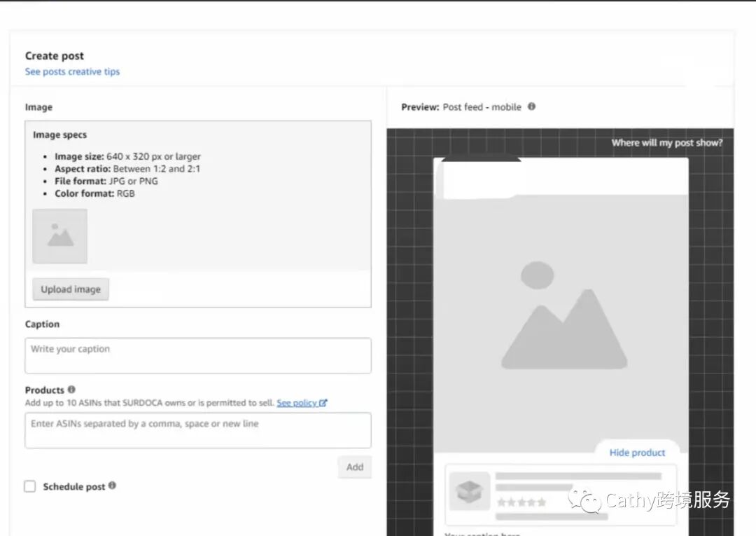Open the 'See policy' link
The height and width of the screenshot is (536, 756).
tap(297, 403)
